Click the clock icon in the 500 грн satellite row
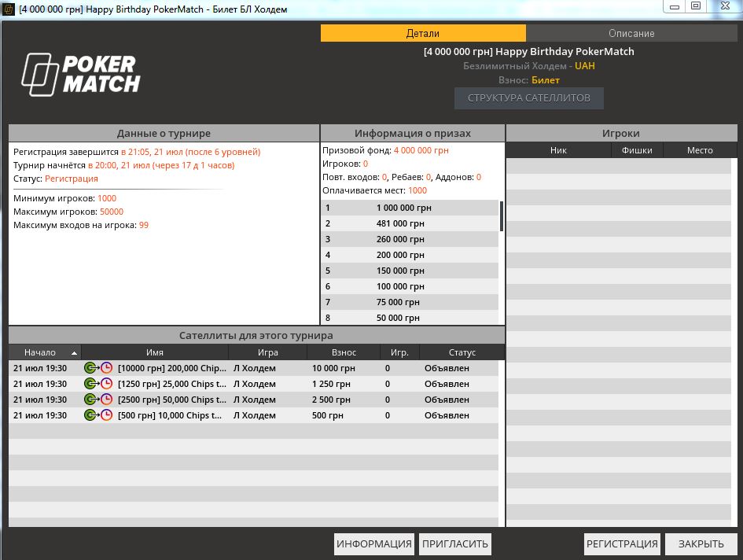Screen dimensions: 743x560 107,415
